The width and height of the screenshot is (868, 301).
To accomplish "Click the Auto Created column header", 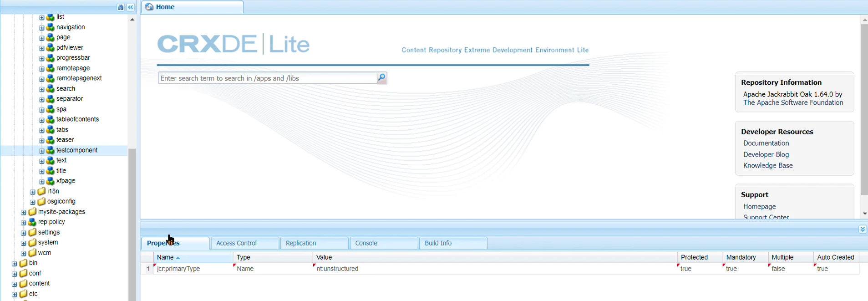I will click(x=836, y=257).
